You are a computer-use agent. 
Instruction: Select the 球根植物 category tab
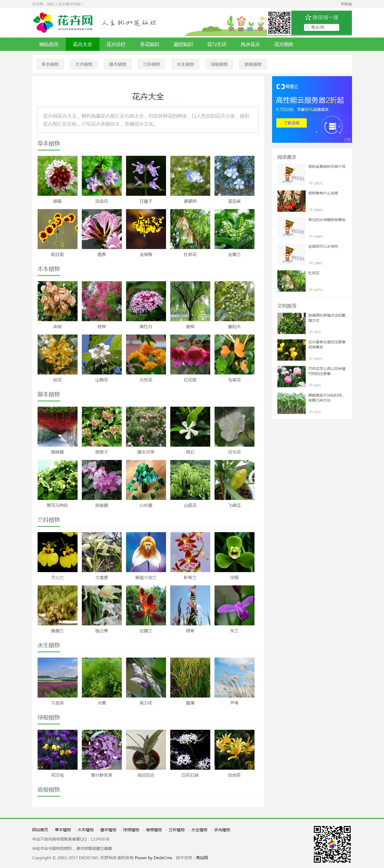(x=219, y=64)
